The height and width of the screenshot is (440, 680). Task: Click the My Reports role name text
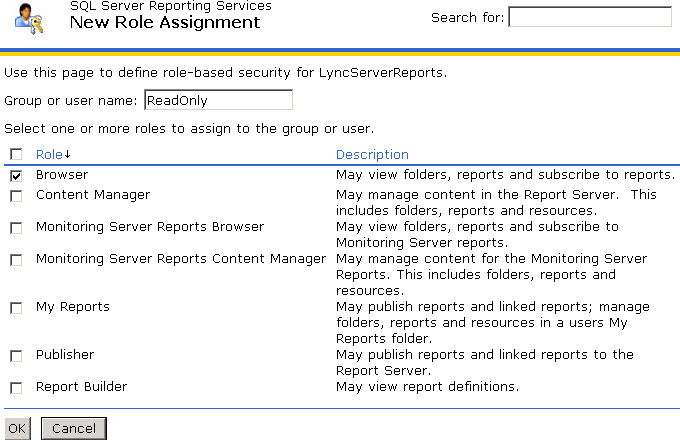(73, 307)
